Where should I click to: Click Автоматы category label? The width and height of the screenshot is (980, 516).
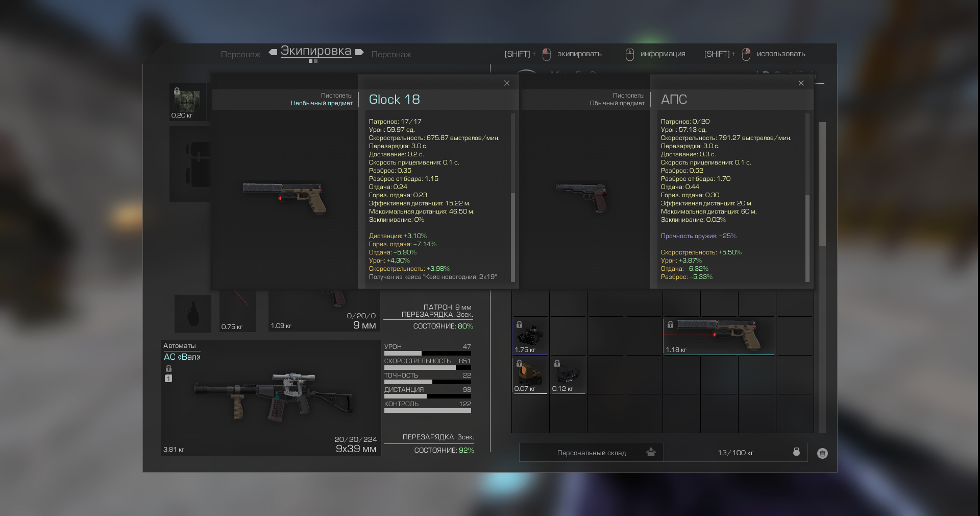click(x=179, y=346)
